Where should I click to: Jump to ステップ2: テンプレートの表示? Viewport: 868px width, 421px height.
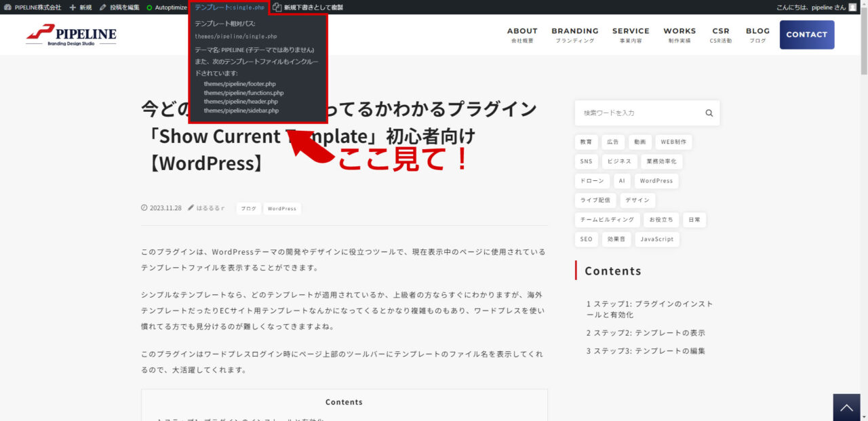[x=646, y=333]
